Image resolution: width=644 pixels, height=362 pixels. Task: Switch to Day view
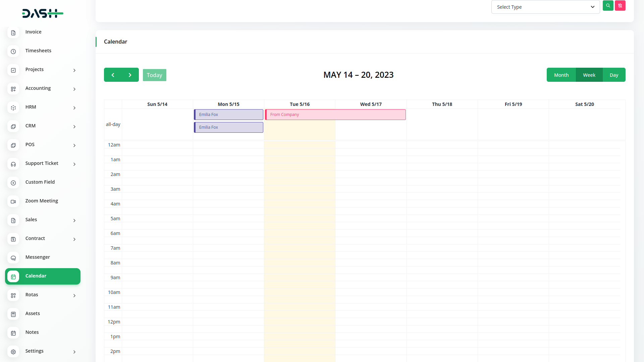[614, 75]
